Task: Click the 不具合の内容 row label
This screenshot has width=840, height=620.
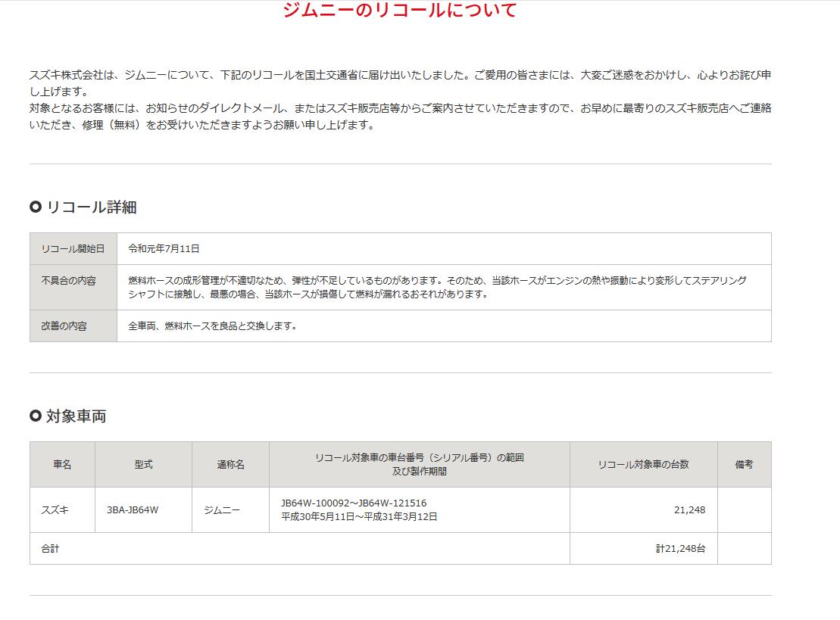Action: tap(69, 281)
